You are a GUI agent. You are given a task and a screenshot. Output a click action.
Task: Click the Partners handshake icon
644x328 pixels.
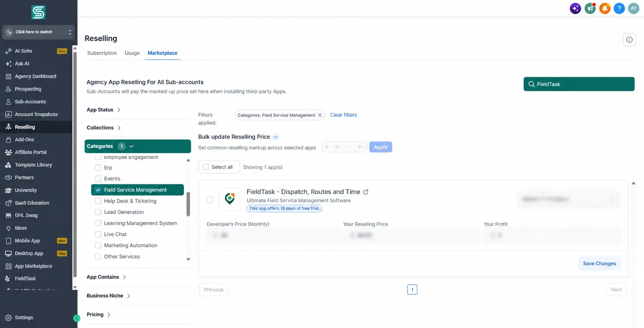click(x=8, y=177)
